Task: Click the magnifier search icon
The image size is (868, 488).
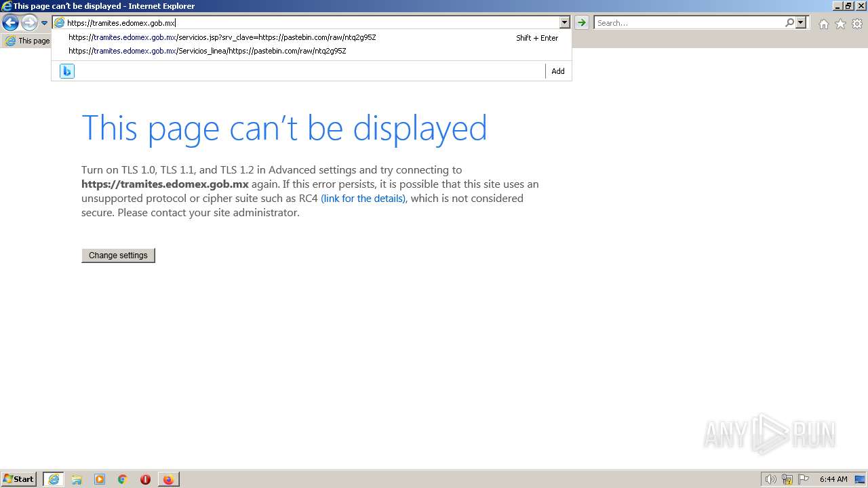Action: pos(789,22)
